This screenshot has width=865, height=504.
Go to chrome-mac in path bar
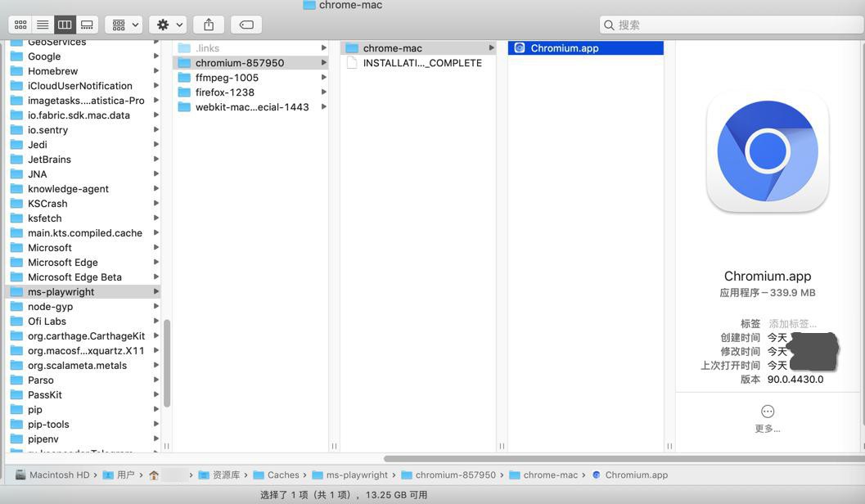543,475
